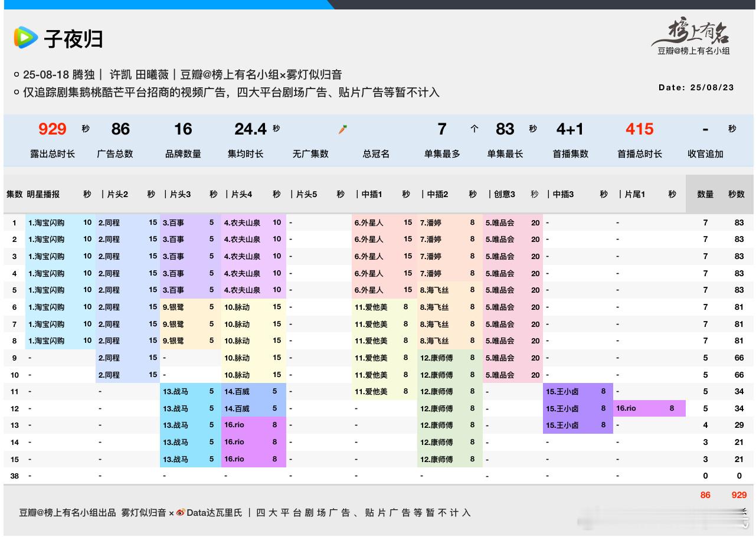Click the 总冠名 label

(x=376, y=154)
